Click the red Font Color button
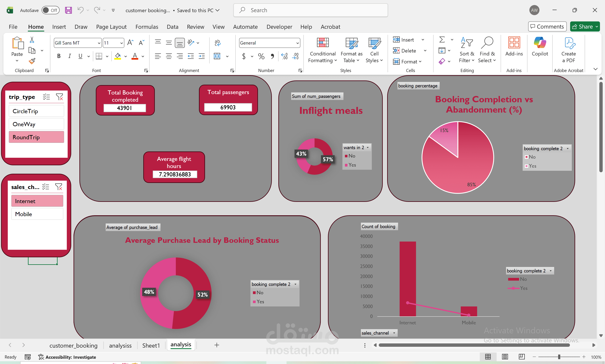Image resolution: width=605 pixels, height=364 pixels. (135, 56)
